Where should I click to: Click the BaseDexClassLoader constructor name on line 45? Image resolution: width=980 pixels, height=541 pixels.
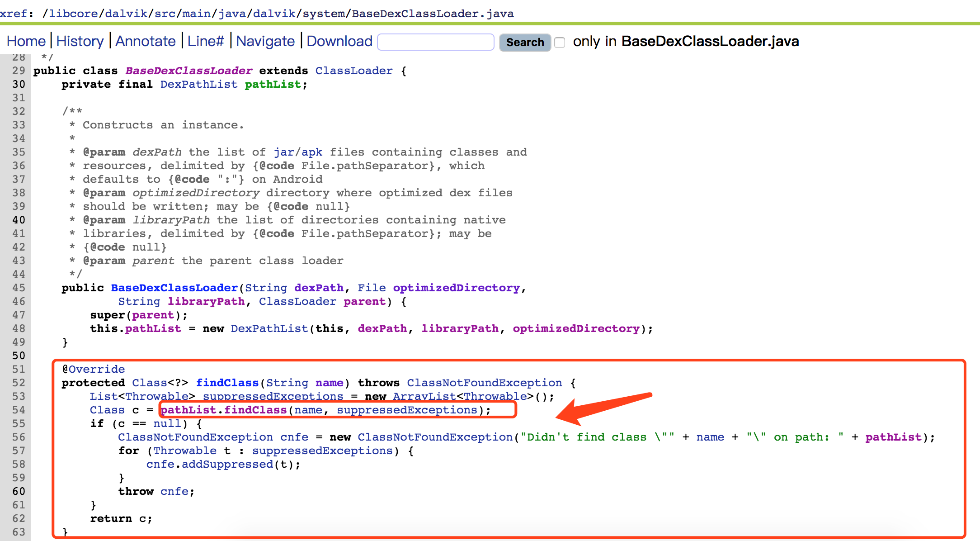coord(174,288)
